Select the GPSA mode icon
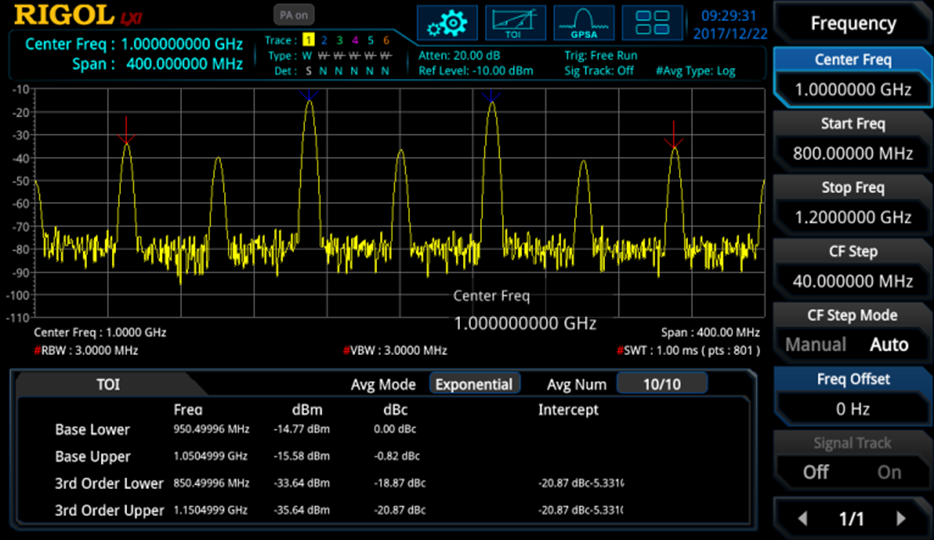The width and height of the screenshot is (934, 540). [x=584, y=22]
